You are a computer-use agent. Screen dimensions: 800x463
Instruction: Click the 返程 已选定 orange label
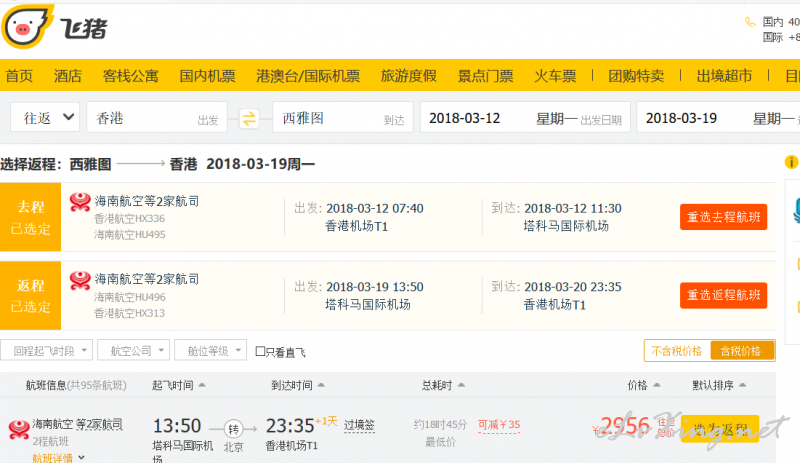[31, 295]
